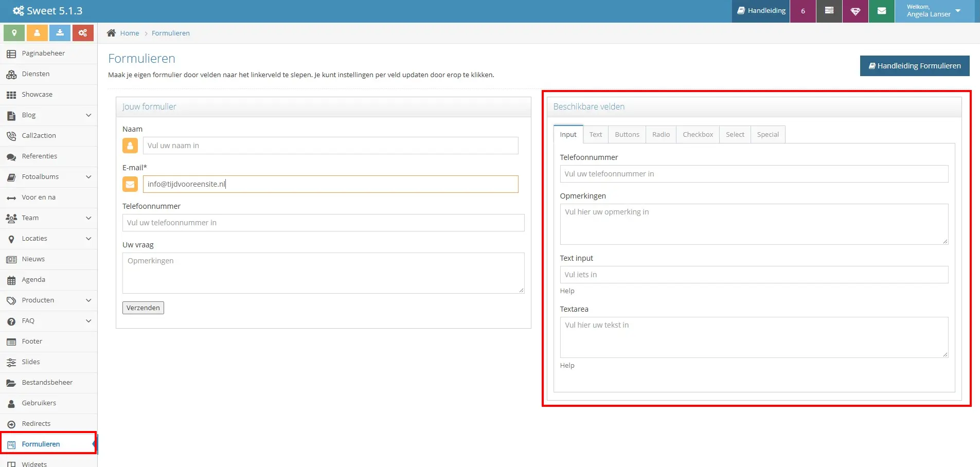This screenshot has width=980, height=467.
Task: Expand the FAQ submenu chevron
Action: pyautogui.click(x=88, y=321)
